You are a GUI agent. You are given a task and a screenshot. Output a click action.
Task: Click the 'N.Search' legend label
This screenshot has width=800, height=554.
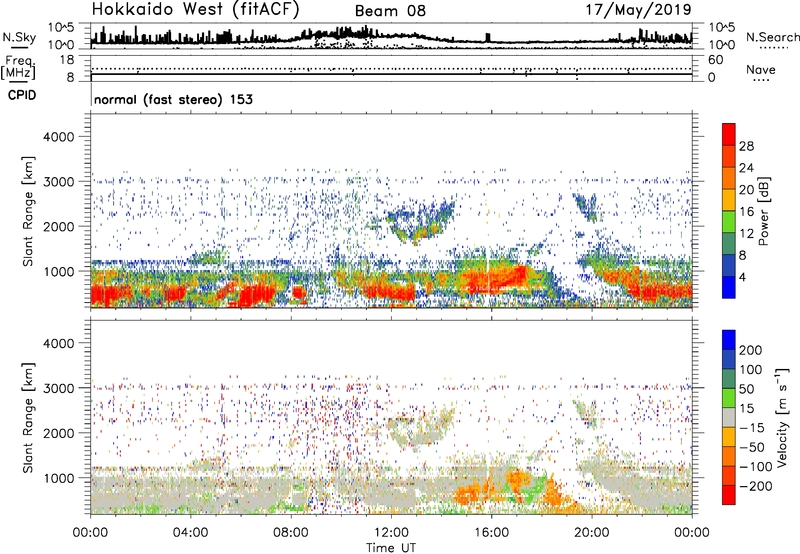pos(772,37)
